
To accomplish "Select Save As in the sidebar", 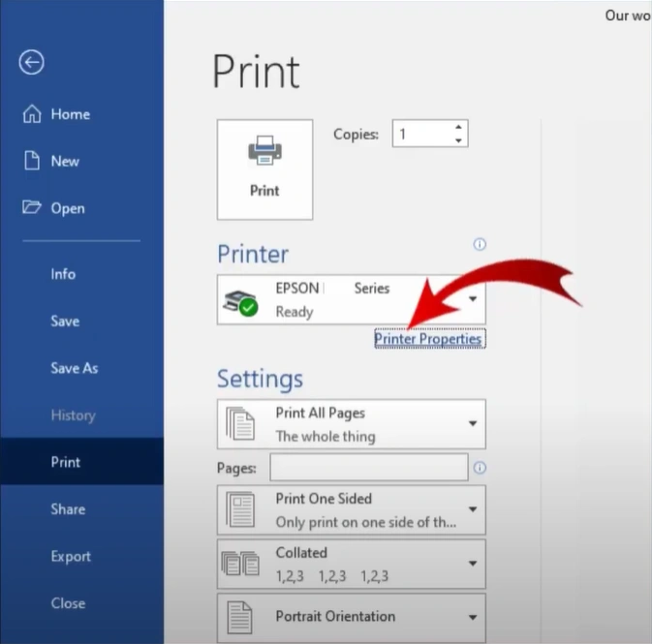I will click(x=74, y=368).
